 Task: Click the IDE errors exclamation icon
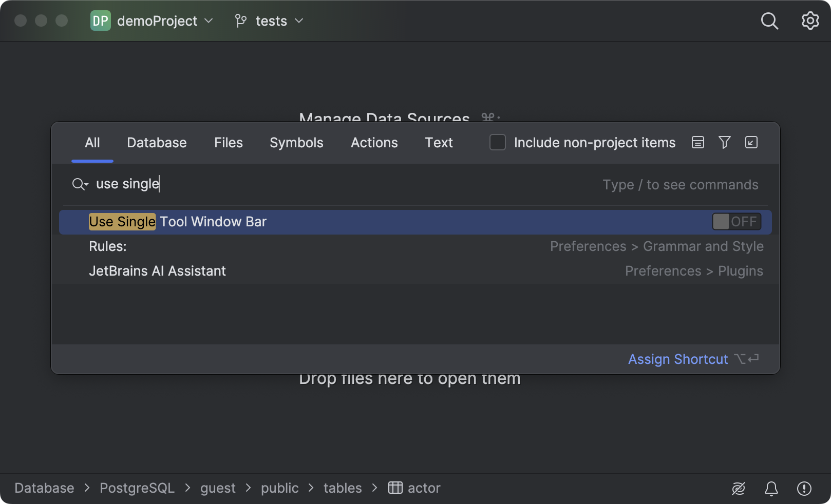pos(804,488)
